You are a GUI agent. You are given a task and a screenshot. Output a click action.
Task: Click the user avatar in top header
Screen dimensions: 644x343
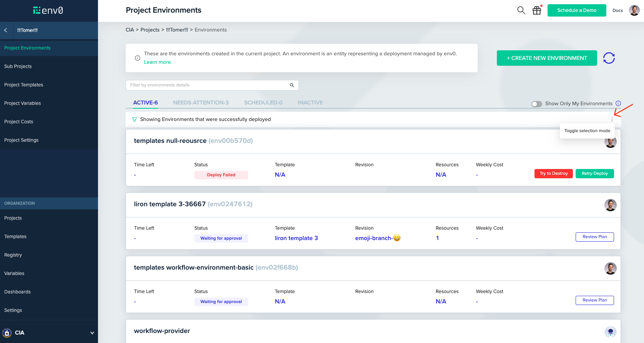point(634,10)
